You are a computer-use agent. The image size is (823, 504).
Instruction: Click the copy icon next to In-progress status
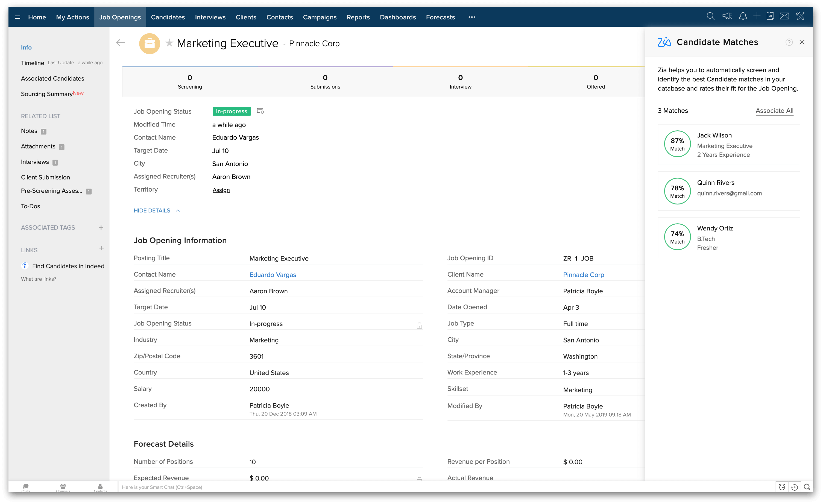[x=261, y=111]
